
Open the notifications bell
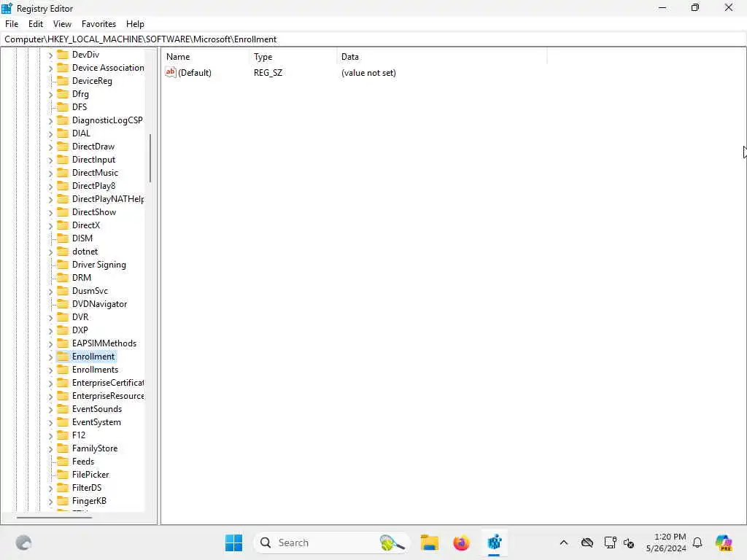click(x=697, y=542)
